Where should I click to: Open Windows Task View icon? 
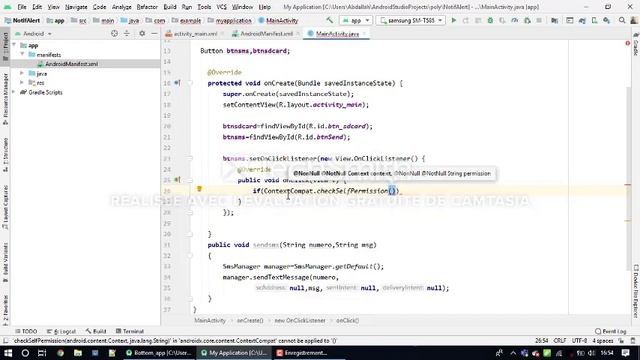point(42,353)
